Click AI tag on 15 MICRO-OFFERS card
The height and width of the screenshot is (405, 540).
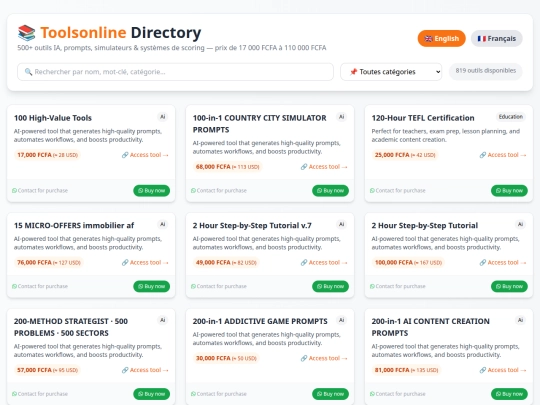tap(163, 225)
